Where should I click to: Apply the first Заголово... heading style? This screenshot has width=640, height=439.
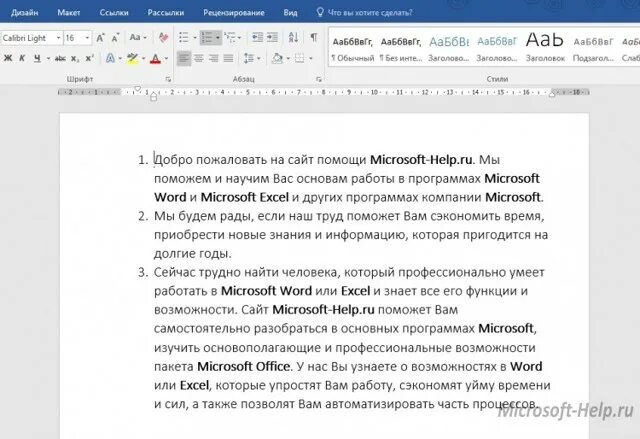[x=449, y=49]
